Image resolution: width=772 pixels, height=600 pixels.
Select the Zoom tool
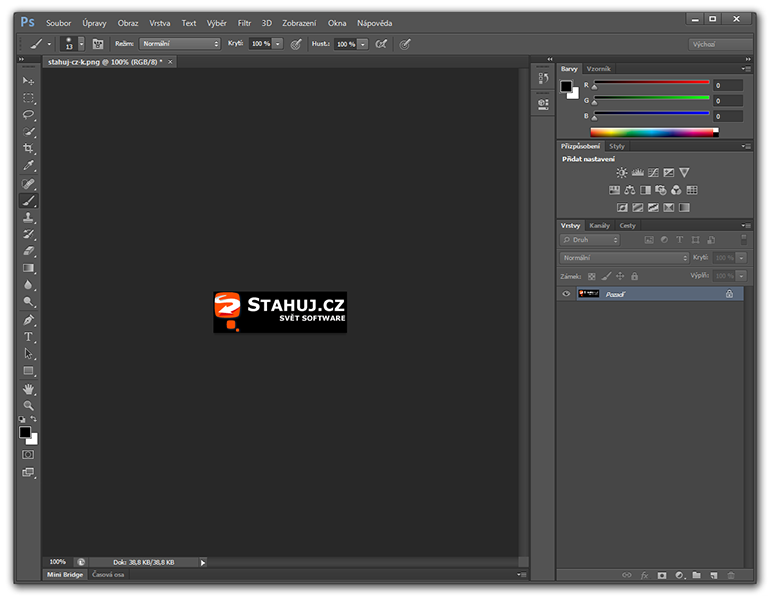29,406
